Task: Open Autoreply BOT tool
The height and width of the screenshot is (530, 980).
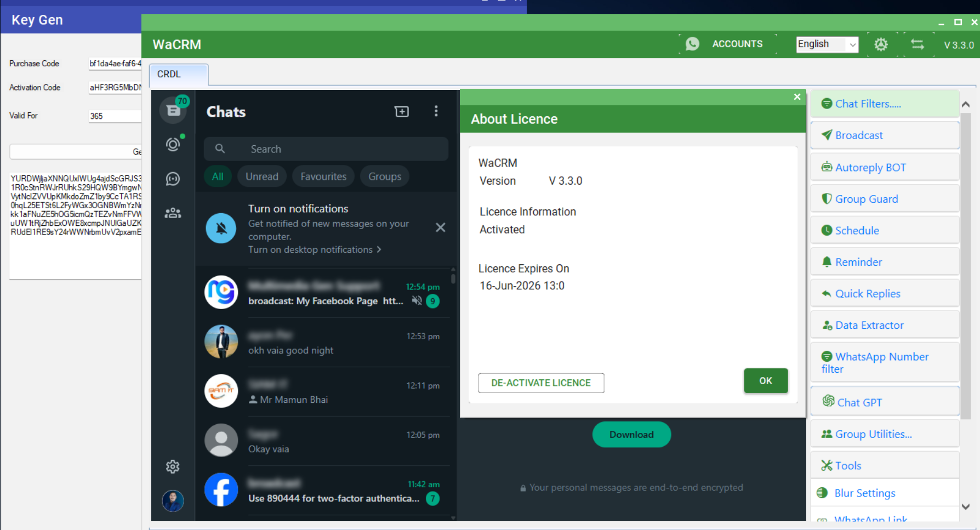Action: pos(885,167)
